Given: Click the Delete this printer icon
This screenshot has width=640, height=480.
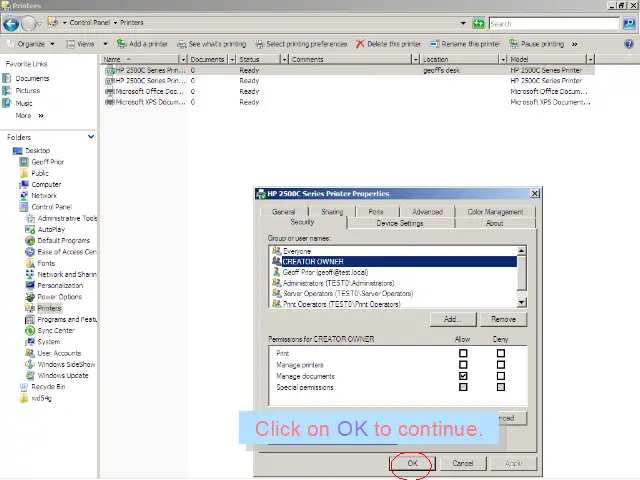Looking at the screenshot, I should point(360,44).
